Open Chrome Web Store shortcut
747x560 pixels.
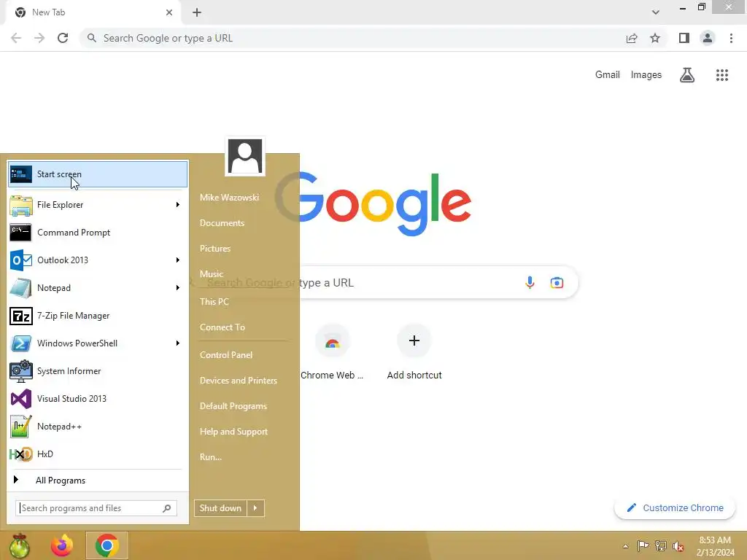[332, 352]
